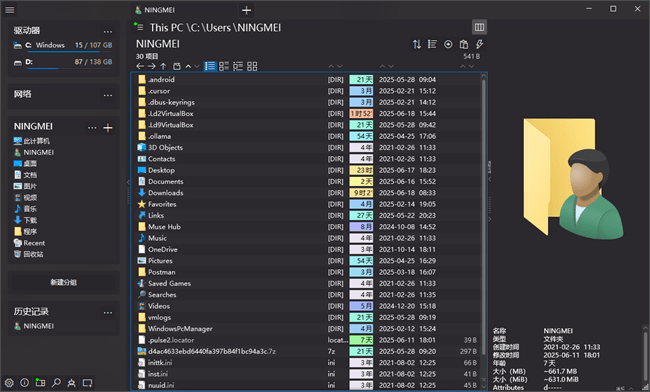650x392 pixels.
Task: Open NINGMEI from the history list
Action: coord(34,326)
